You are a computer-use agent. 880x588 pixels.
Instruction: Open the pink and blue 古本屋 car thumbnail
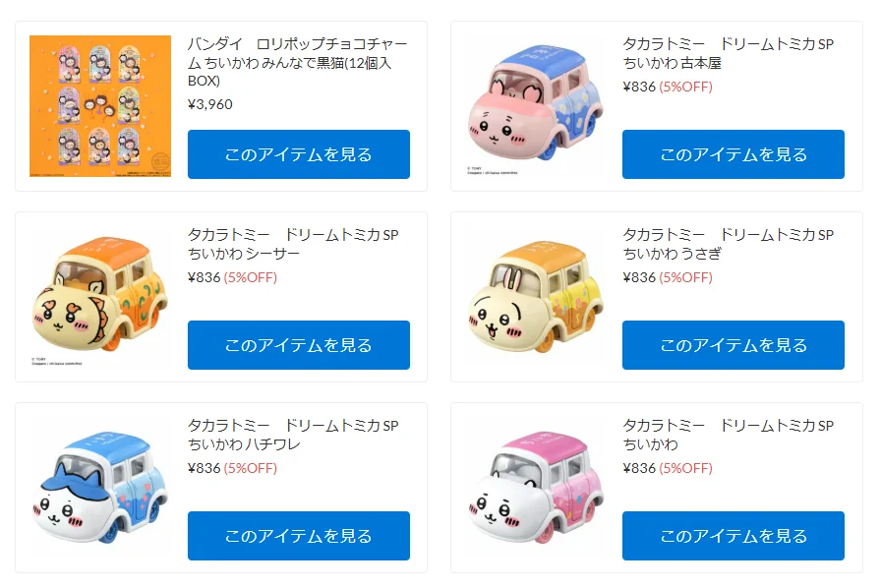[x=536, y=106]
